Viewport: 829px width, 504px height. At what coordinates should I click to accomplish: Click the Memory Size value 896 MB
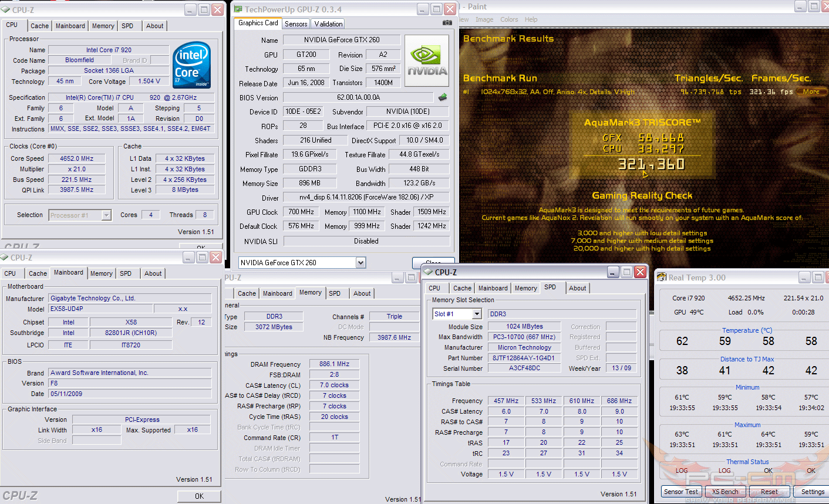309,183
